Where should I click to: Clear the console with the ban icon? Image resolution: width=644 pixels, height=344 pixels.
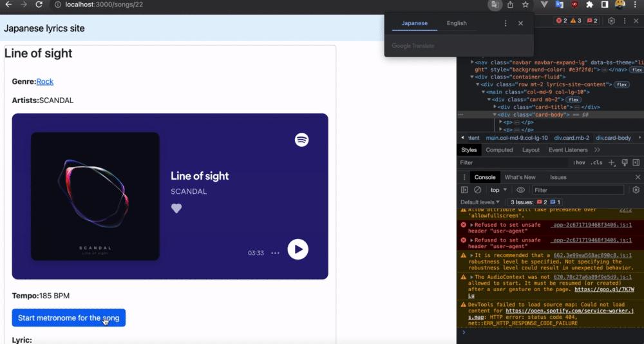coord(478,190)
